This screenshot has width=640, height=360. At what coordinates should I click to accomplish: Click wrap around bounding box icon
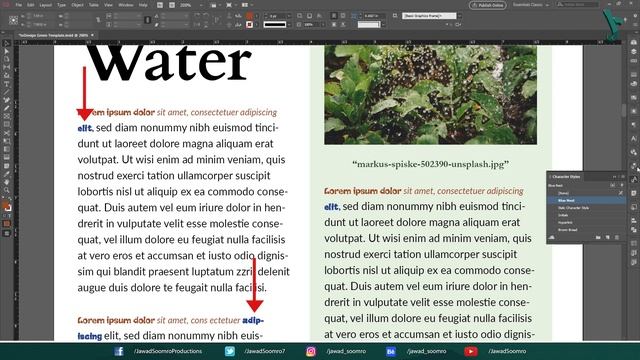343,16
